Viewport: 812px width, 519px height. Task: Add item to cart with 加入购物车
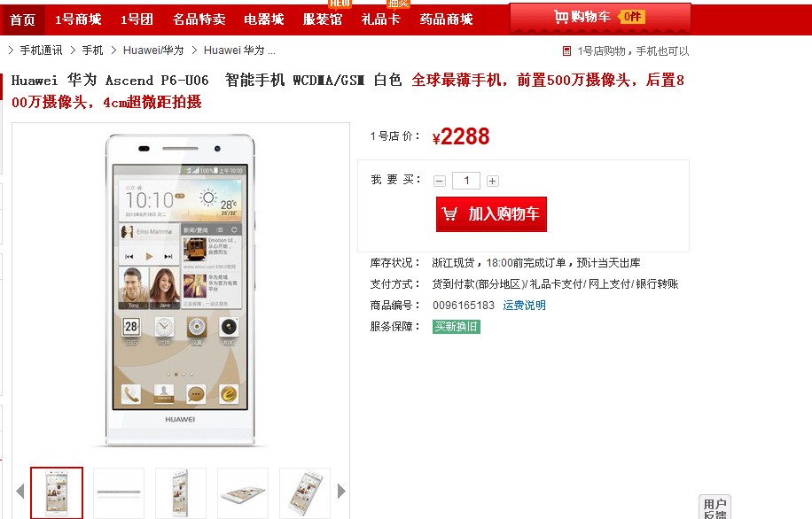pyautogui.click(x=491, y=214)
